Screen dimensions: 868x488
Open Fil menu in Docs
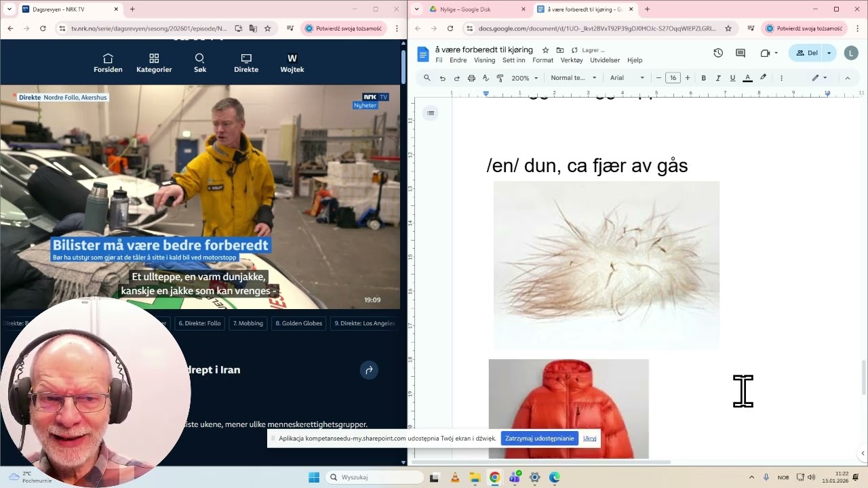point(439,60)
